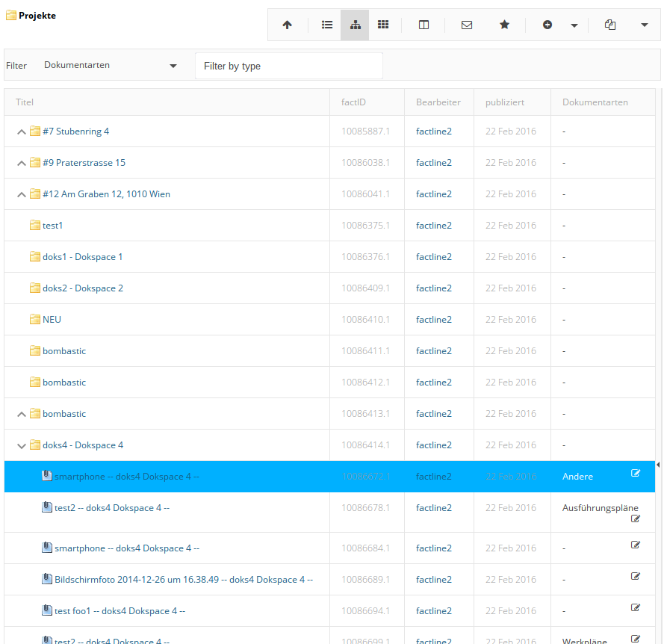Click the copy documents icon

coord(610,25)
